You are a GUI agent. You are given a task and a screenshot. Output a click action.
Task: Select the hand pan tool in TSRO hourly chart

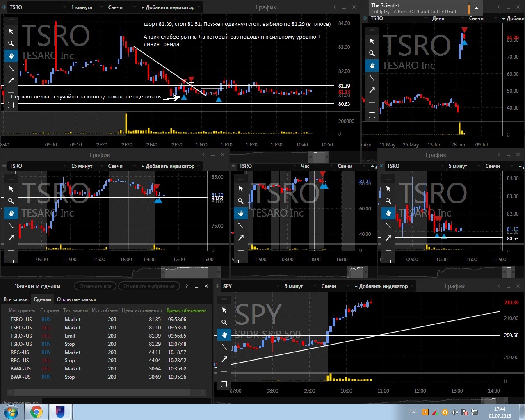[x=241, y=213]
